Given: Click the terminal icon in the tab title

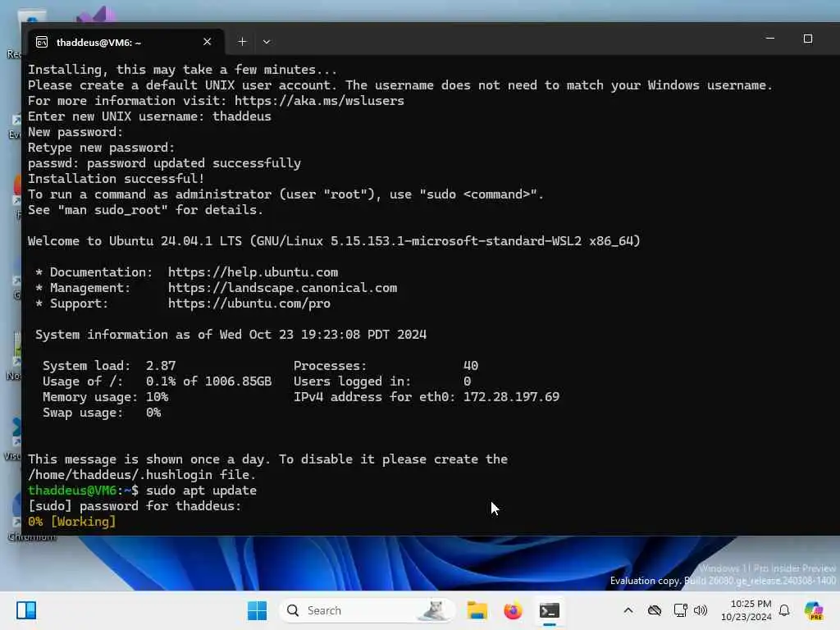Looking at the screenshot, I should [42, 43].
